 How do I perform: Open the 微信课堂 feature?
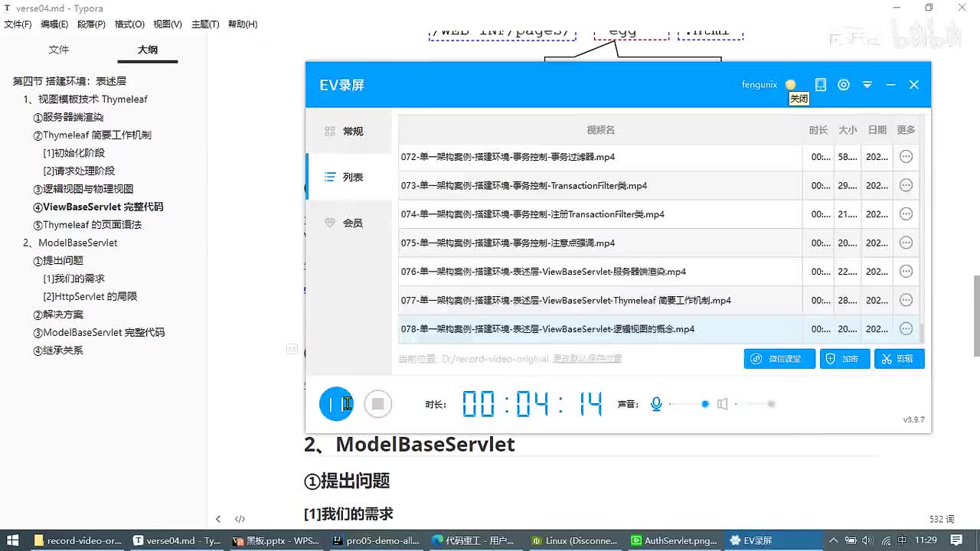point(779,359)
